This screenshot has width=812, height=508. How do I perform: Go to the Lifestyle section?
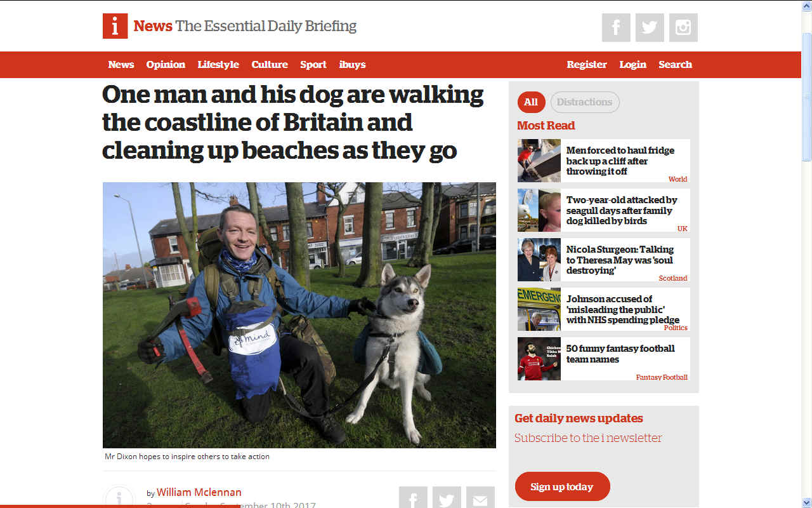(x=218, y=65)
